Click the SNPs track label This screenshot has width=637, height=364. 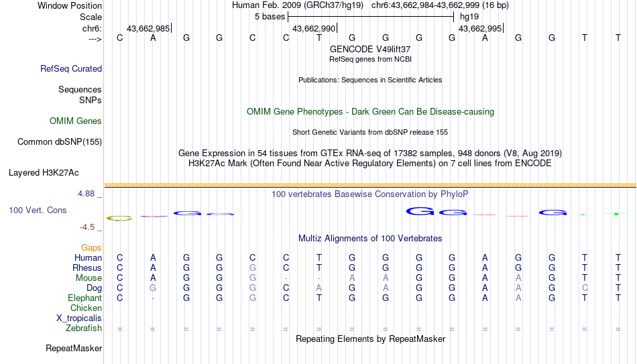click(x=91, y=100)
